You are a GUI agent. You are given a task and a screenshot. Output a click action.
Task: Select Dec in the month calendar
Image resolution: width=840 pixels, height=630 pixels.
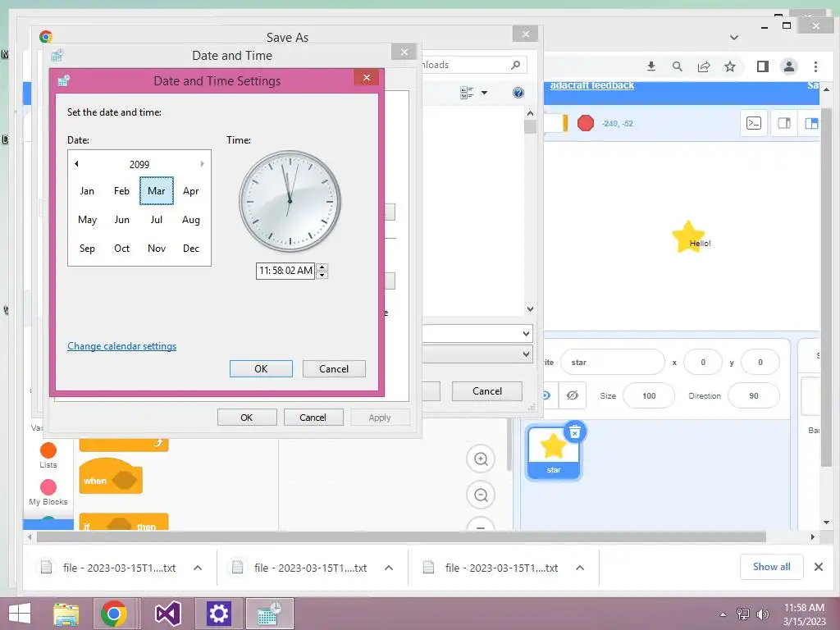190,249
